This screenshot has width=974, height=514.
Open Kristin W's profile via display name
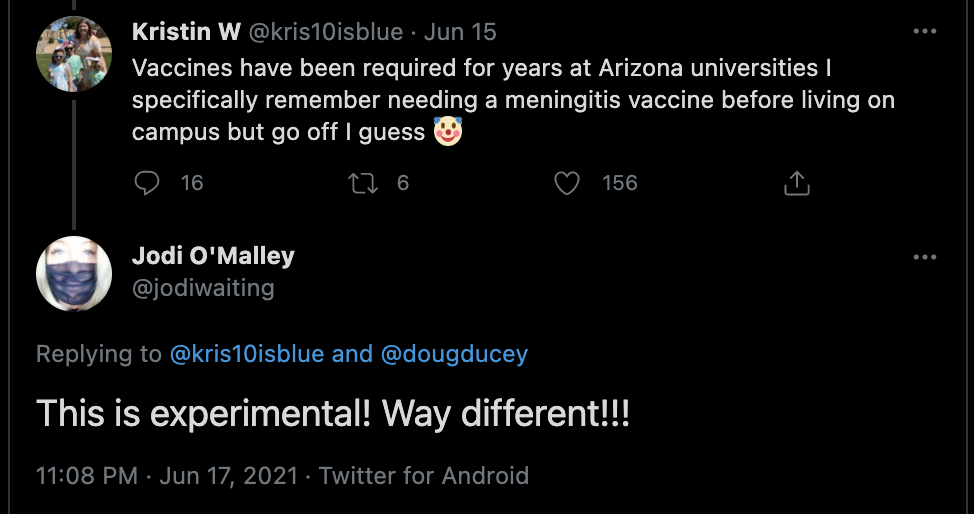(x=186, y=32)
